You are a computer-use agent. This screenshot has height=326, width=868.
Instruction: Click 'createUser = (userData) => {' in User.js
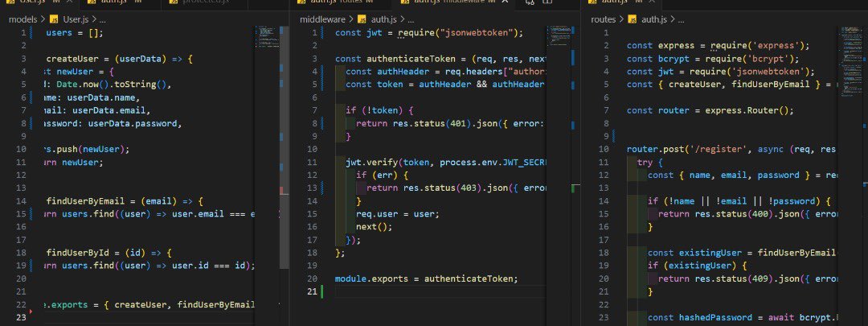[x=119, y=59]
